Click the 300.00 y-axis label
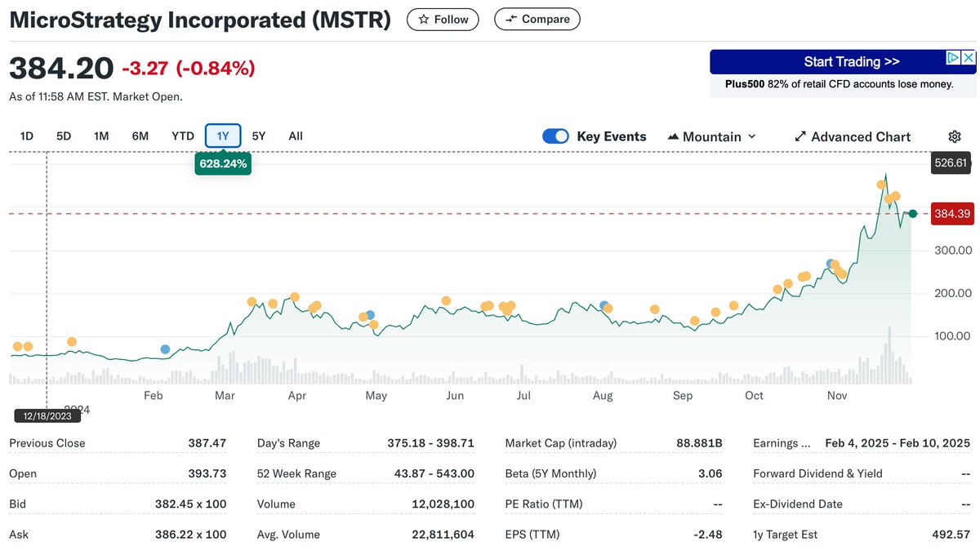 coord(952,251)
